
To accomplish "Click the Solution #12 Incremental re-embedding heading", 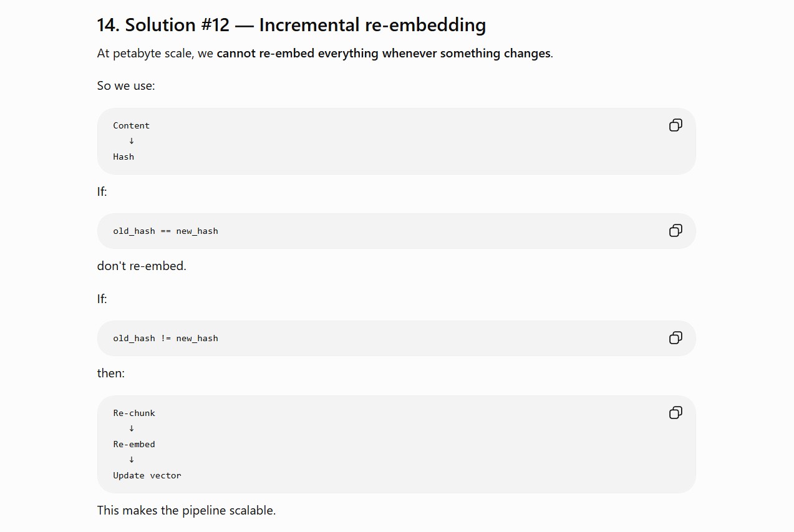I will [291, 25].
